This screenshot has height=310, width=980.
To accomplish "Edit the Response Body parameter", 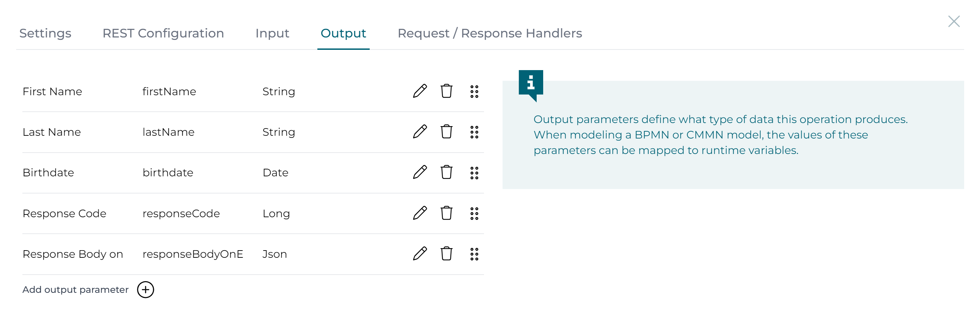I will pos(420,254).
